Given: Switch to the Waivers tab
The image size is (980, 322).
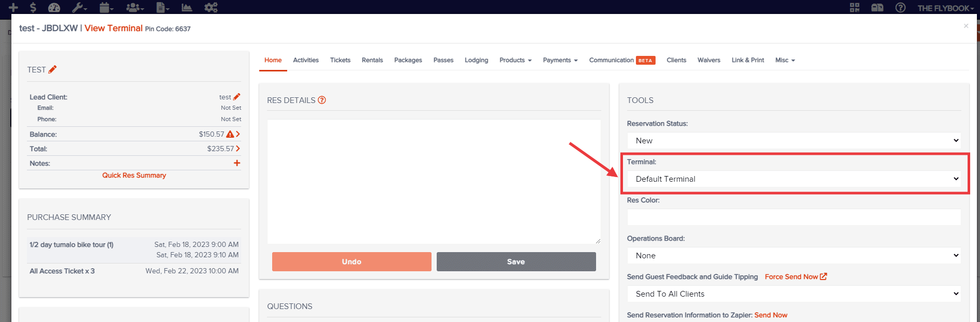Looking at the screenshot, I should (709, 60).
